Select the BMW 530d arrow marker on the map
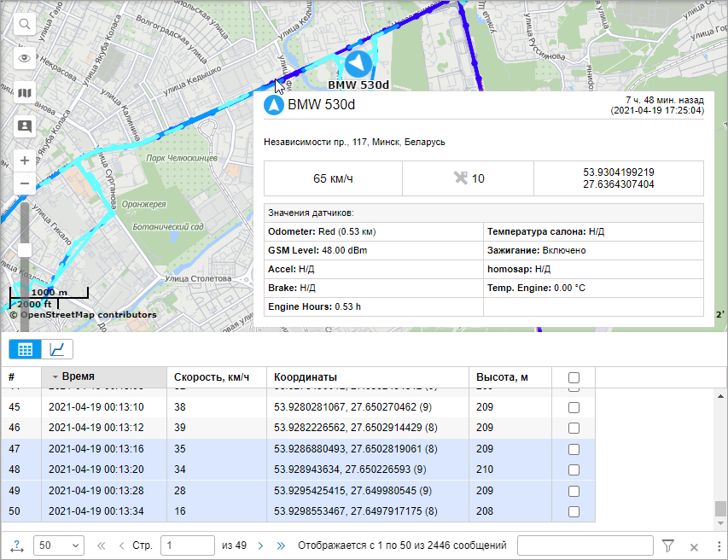 [x=358, y=64]
